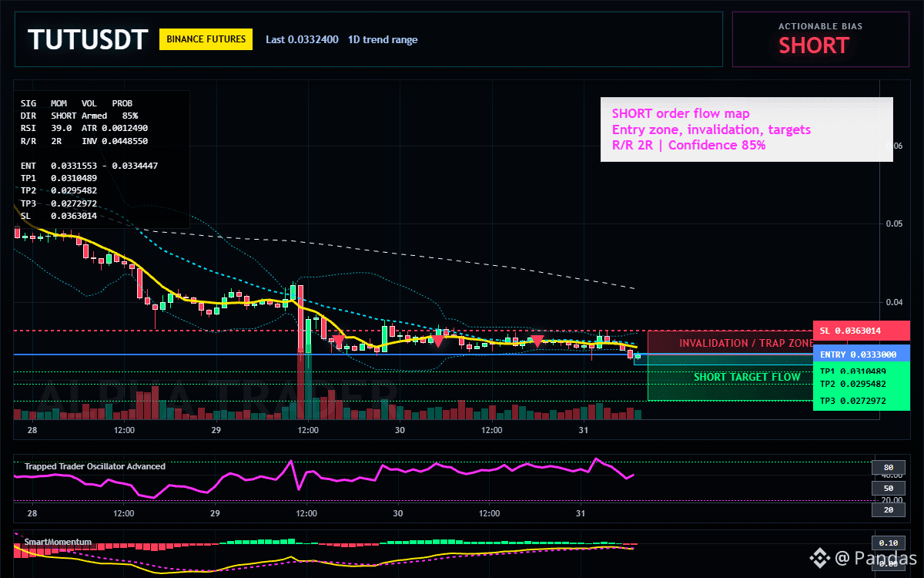Select the green TP1 0.0310489 price tag

(862, 371)
